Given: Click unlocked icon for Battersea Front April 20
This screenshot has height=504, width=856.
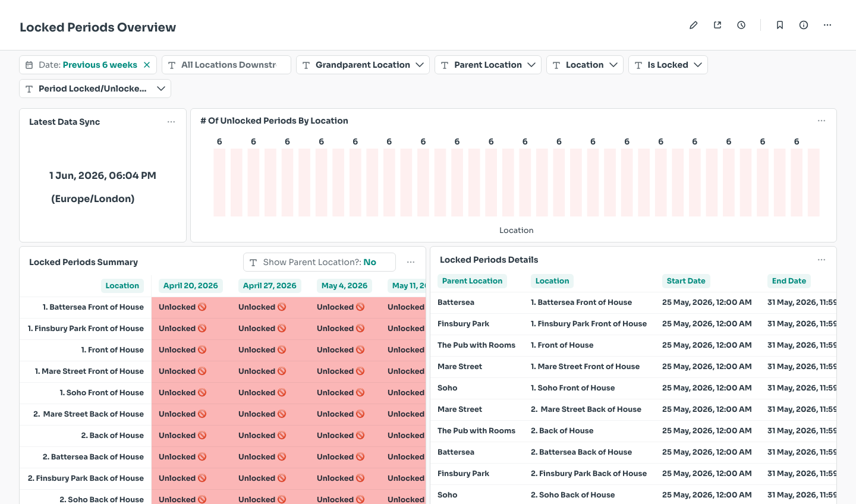Looking at the screenshot, I should (x=202, y=307).
